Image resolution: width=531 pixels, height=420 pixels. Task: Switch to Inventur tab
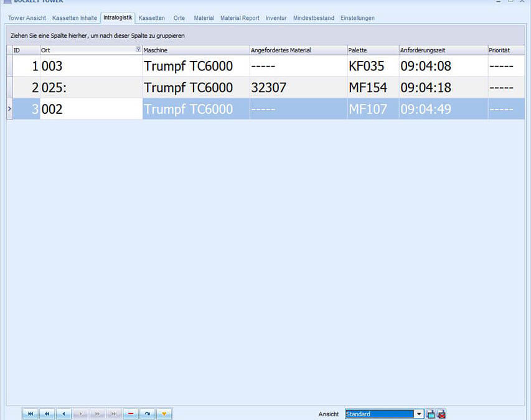[x=276, y=18]
